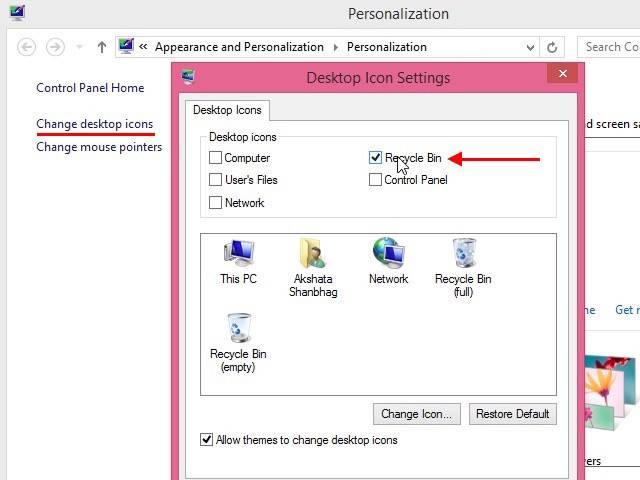
Task: Open the address bar history dropdown
Action: pos(530,48)
